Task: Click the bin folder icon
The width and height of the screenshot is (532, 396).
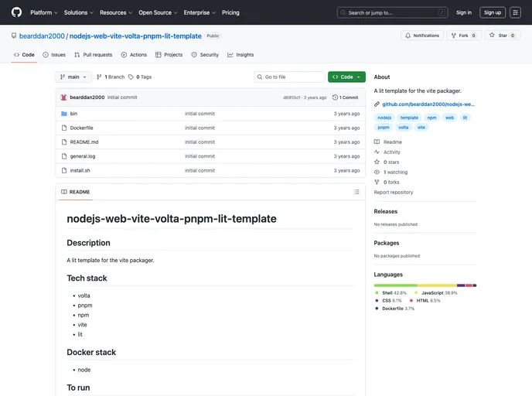Action: (63, 114)
